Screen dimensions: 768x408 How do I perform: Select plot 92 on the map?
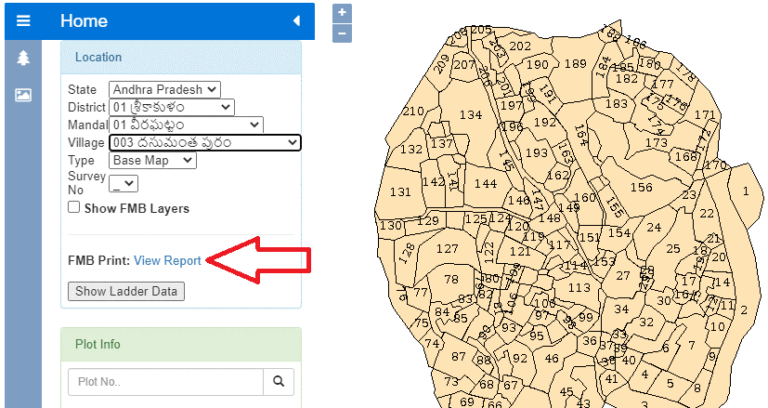[520, 358]
